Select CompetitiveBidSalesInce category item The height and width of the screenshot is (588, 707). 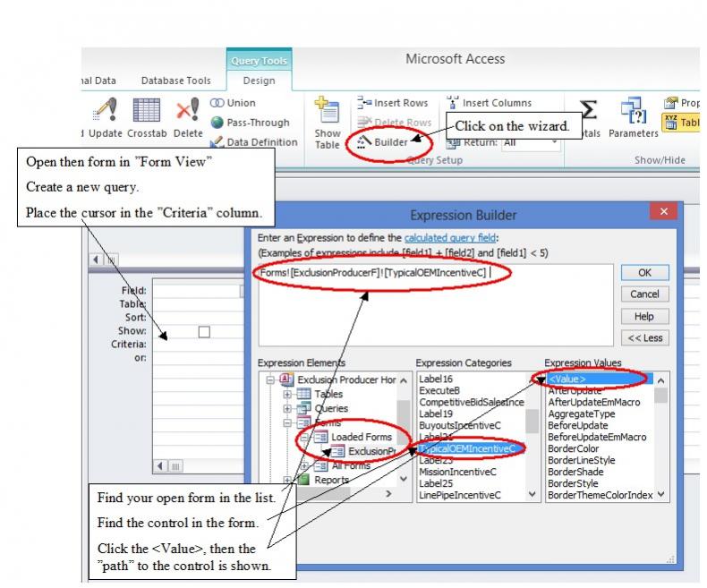(472, 402)
